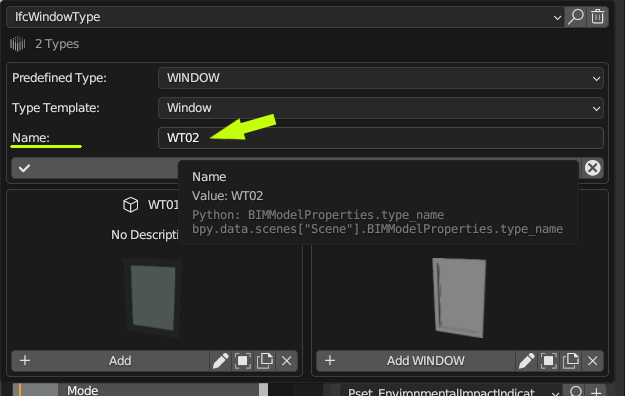This screenshot has height=396, width=625.
Task: Select the WT01 window preview thumbnail
Action: pos(153,298)
